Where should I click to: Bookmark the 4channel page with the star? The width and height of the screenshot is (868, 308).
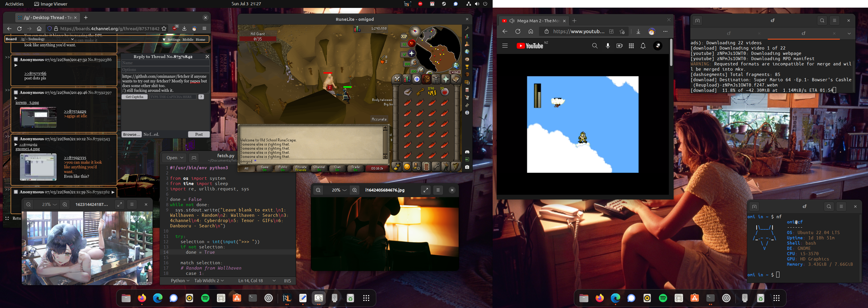click(164, 29)
